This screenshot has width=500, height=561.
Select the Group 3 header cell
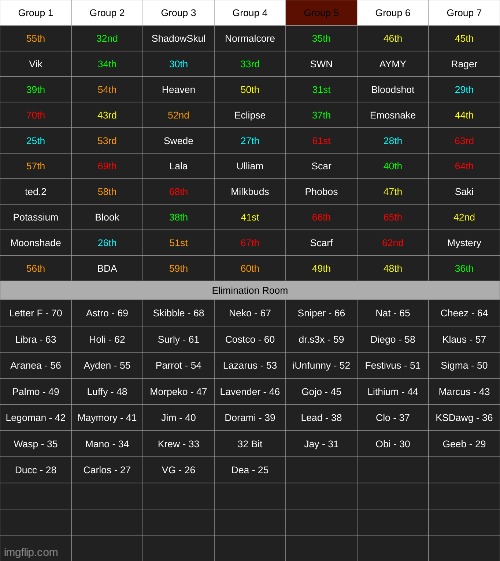click(x=178, y=13)
